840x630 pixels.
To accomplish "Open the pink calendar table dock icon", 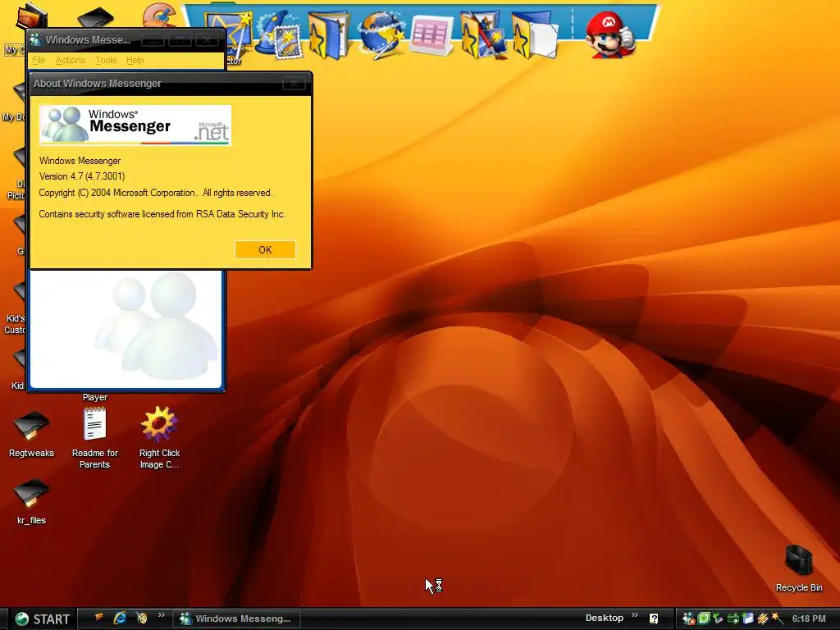I will [431, 34].
